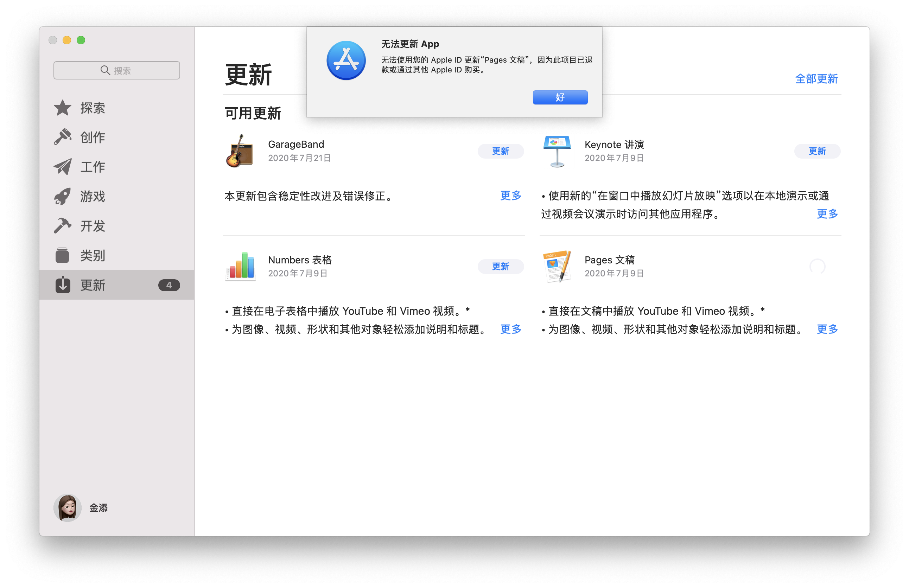909x588 pixels.
Task: Select the Updates tab with badge 4
Action: 116,285
